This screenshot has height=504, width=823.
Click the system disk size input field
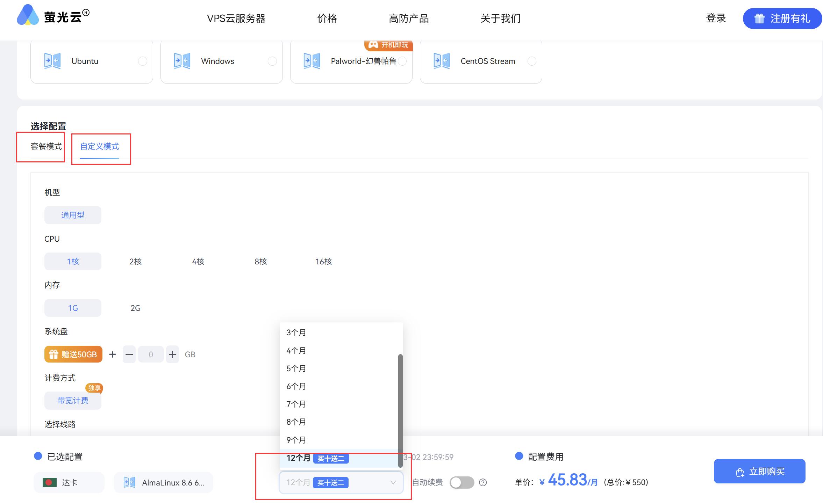151,354
